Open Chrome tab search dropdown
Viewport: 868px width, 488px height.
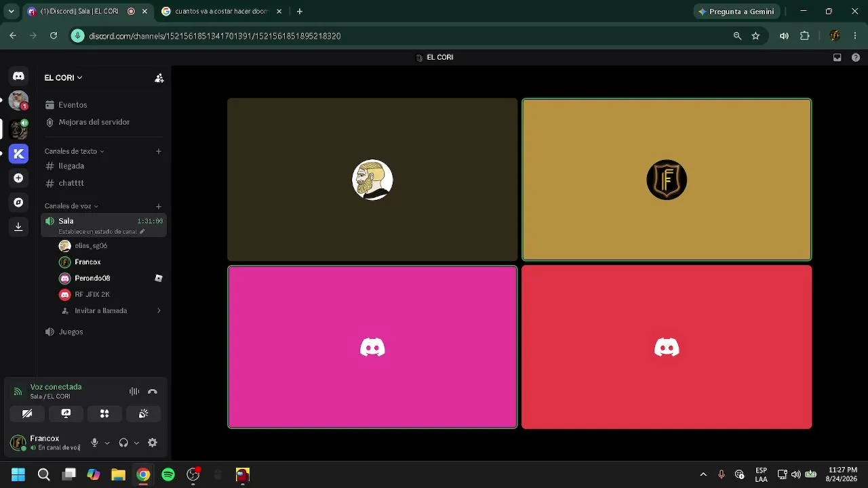[x=11, y=12]
